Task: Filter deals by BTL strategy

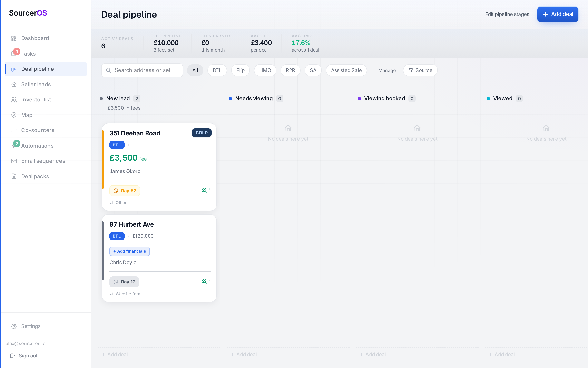Action: (x=217, y=70)
